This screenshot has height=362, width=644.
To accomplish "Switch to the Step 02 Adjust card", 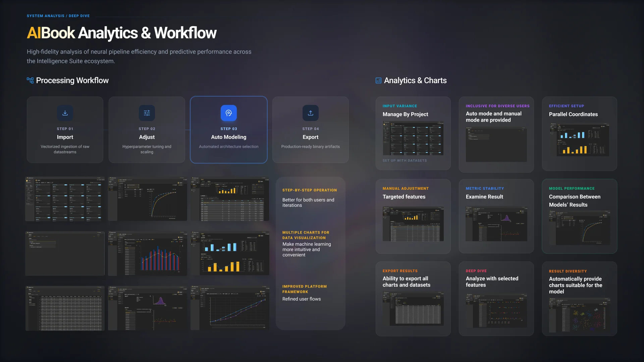I will (x=147, y=130).
